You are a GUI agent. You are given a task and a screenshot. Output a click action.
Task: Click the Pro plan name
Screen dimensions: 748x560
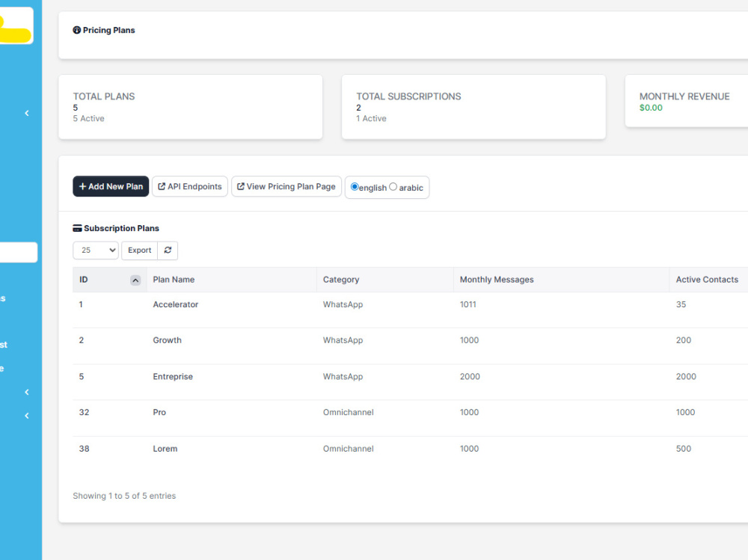click(159, 412)
